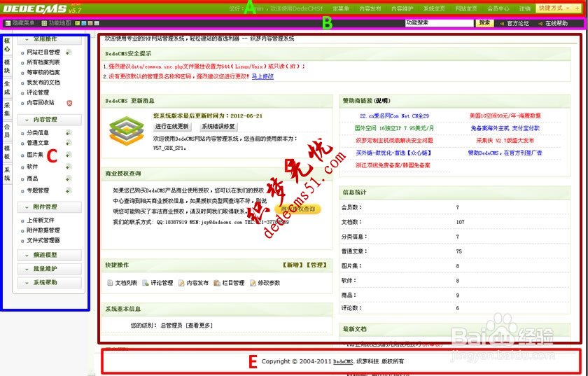Click the 内容发布 shortcut icon
The width and height of the screenshot is (588, 376).
pyautogui.click(x=181, y=283)
